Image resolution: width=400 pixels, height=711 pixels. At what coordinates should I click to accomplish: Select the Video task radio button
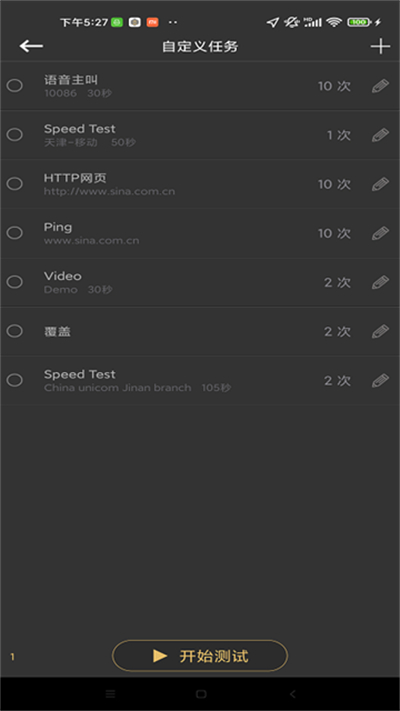pyautogui.click(x=15, y=282)
